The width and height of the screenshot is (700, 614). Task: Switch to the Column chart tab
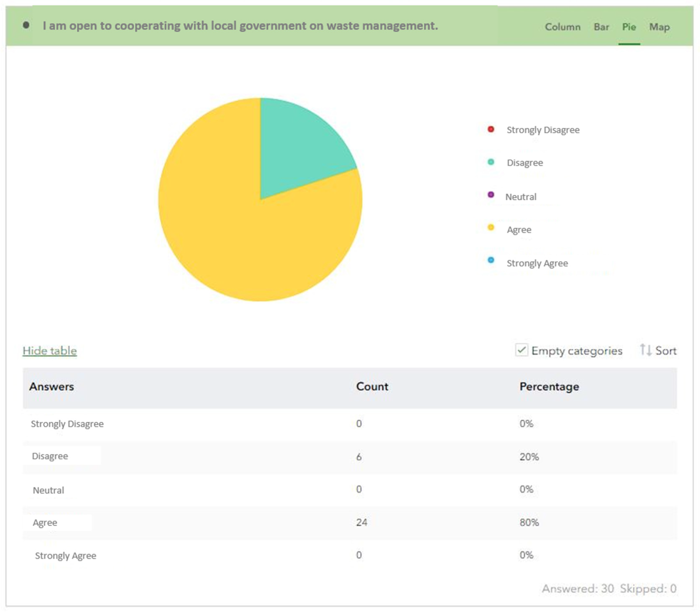coord(562,27)
